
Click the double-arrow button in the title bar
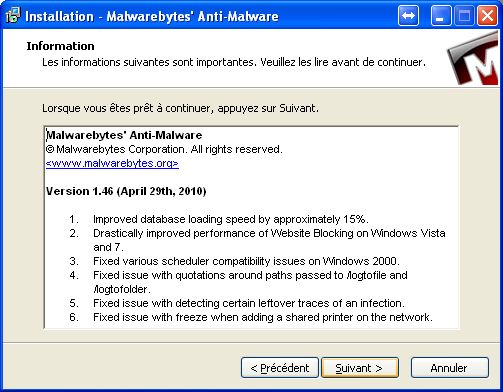[408, 16]
